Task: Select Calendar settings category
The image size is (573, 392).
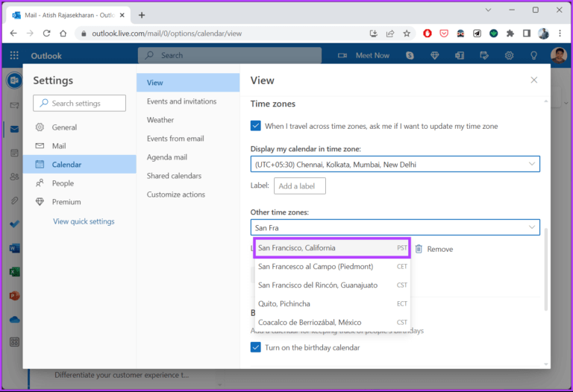Action: pyautogui.click(x=80, y=164)
